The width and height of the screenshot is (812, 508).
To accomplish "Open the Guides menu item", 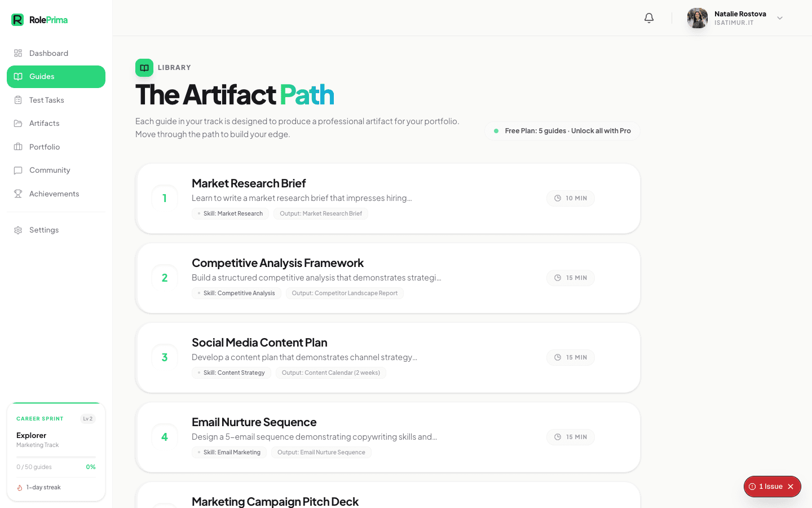I will pyautogui.click(x=56, y=77).
